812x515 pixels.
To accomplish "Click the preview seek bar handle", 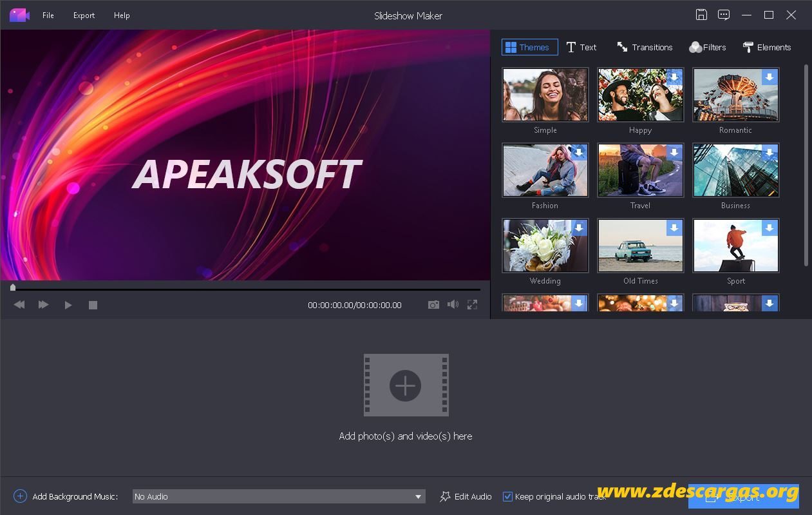I will click(x=13, y=287).
